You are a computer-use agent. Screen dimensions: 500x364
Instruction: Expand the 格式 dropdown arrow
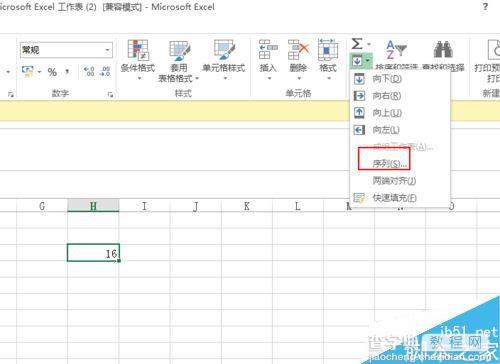[329, 78]
